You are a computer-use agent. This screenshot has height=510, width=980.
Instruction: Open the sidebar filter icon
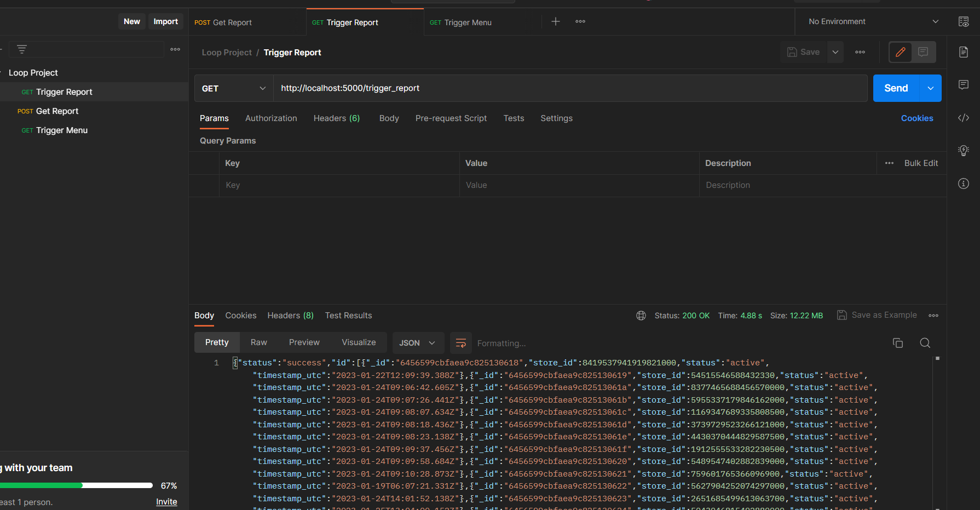click(x=21, y=49)
